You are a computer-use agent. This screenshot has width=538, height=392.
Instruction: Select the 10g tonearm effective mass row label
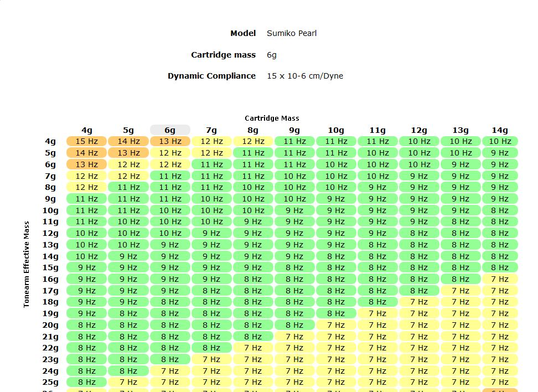coord(50,210)
